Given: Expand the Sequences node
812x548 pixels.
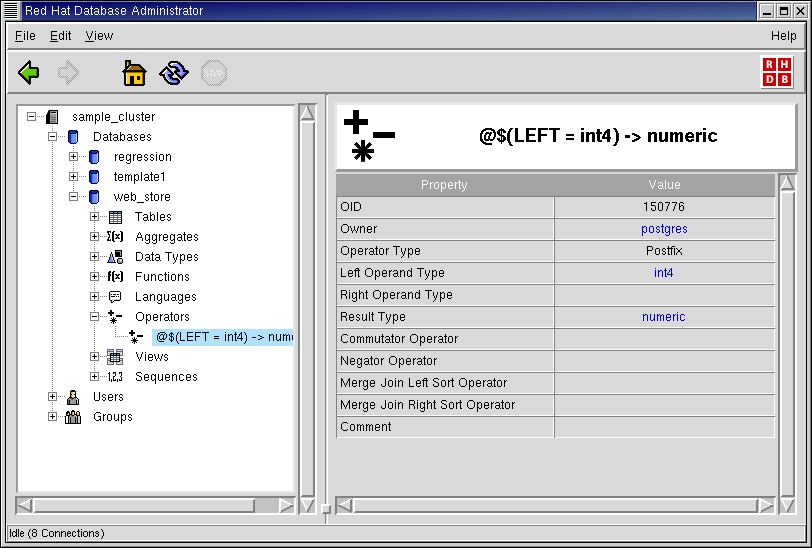Looking at the screenshot, I should tap(94, 377).
